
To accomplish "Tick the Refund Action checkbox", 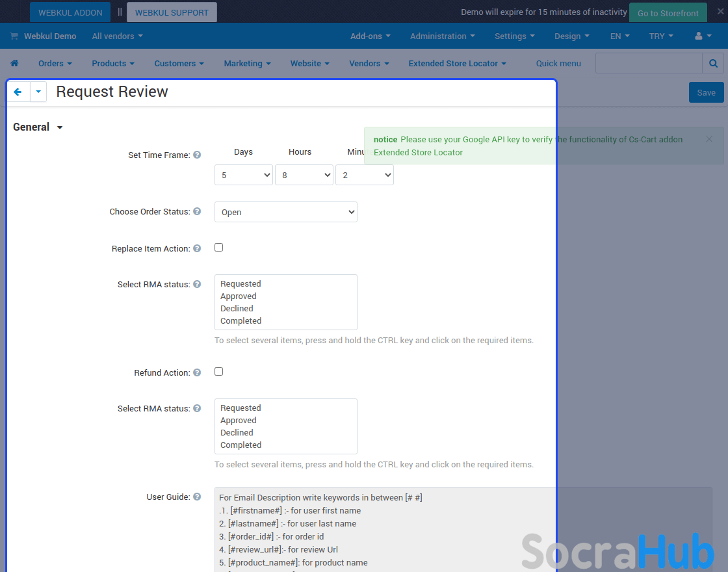I will pos(219,372).
